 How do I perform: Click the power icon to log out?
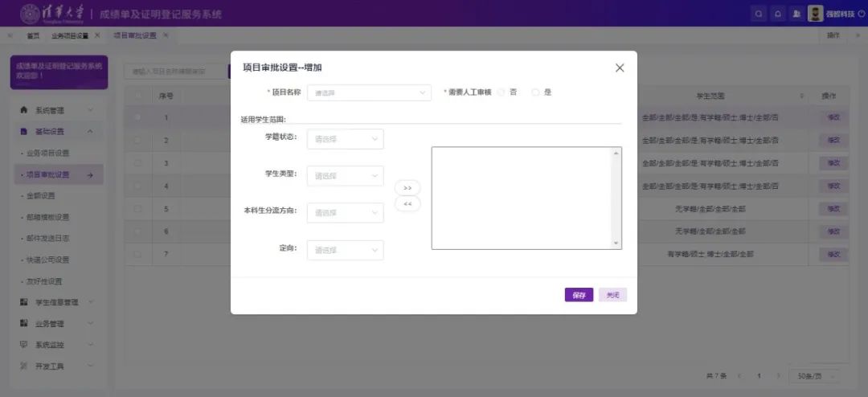point(862,14)
